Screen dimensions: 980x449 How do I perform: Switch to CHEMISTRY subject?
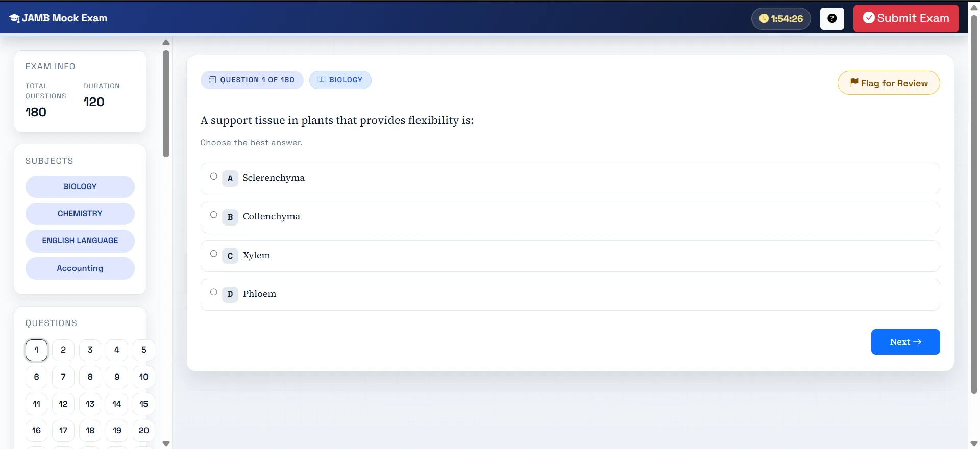(80, 214)
